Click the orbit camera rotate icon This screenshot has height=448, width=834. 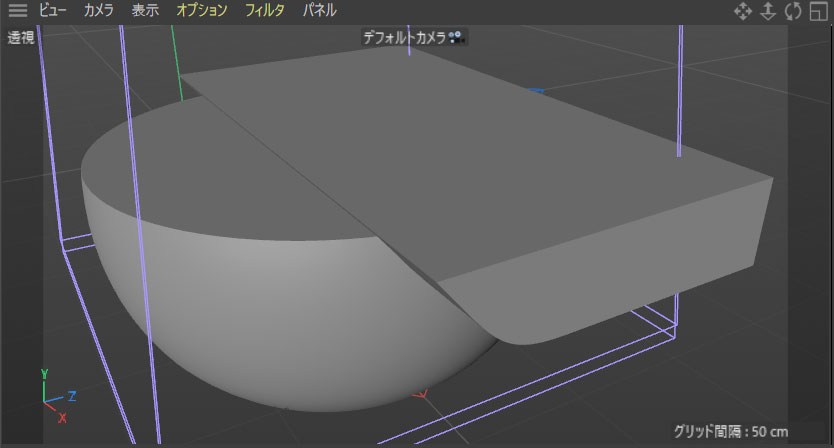[x=793, y=11]
